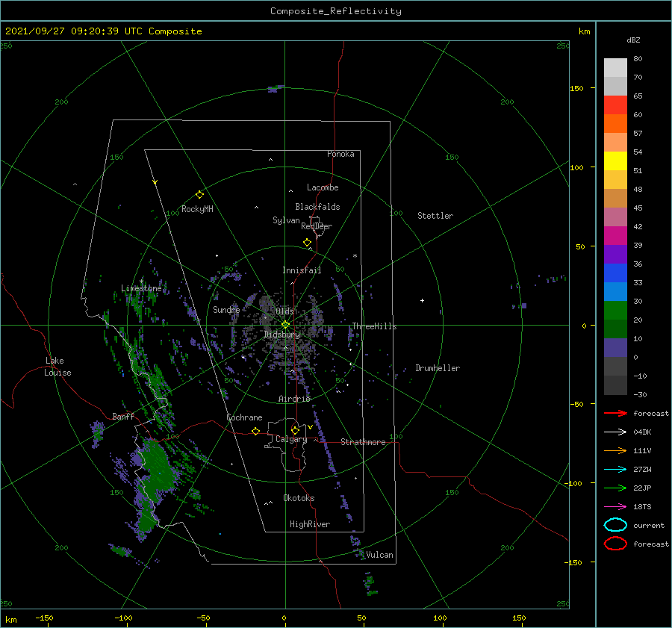Click the Sundre town label
672x628 pixels.
click(x=226, y=309)
